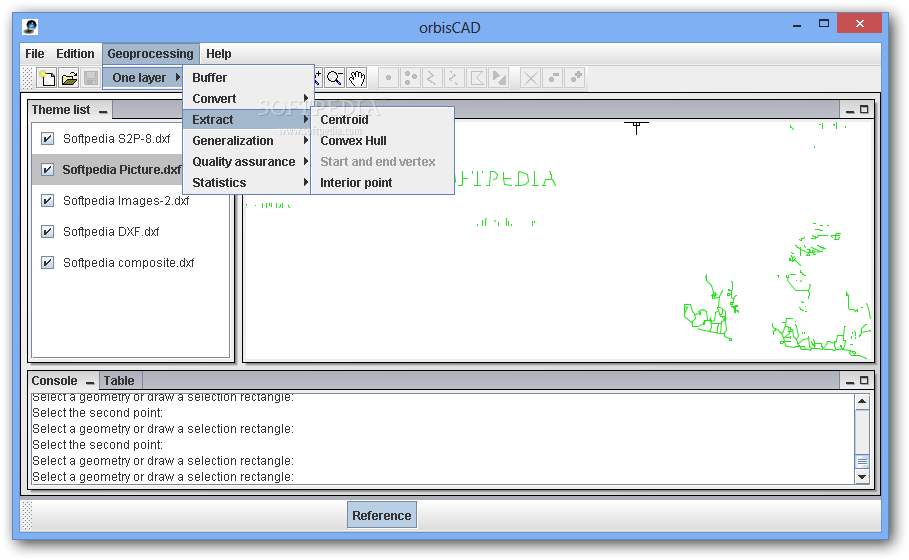The width and height of the screenshot is (909, 560).
Task: Maximize the orbisCAD window
Action: 824,24
